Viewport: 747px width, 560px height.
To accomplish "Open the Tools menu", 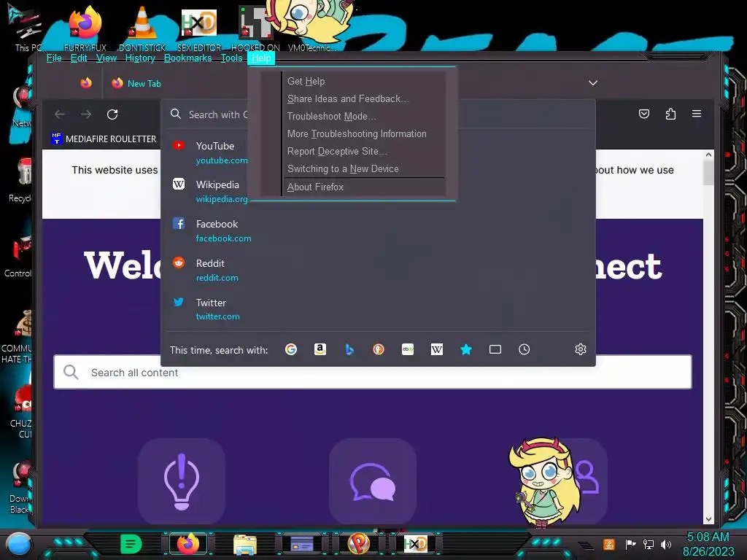I will [x=231, y=58].
